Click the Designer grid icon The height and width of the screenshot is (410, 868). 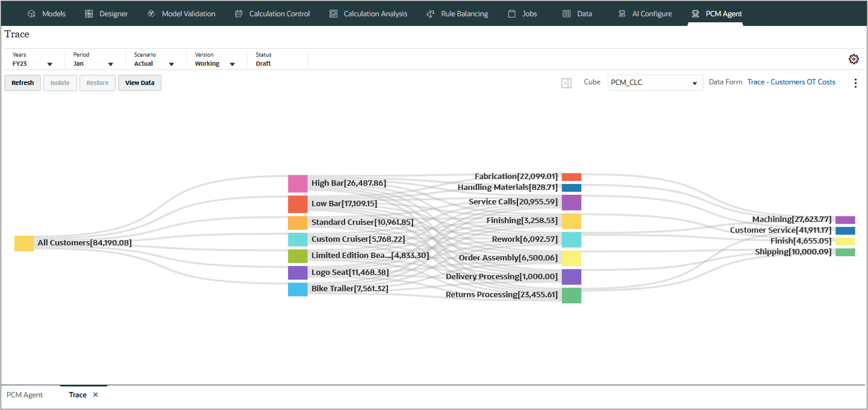(x=89, y=14)
